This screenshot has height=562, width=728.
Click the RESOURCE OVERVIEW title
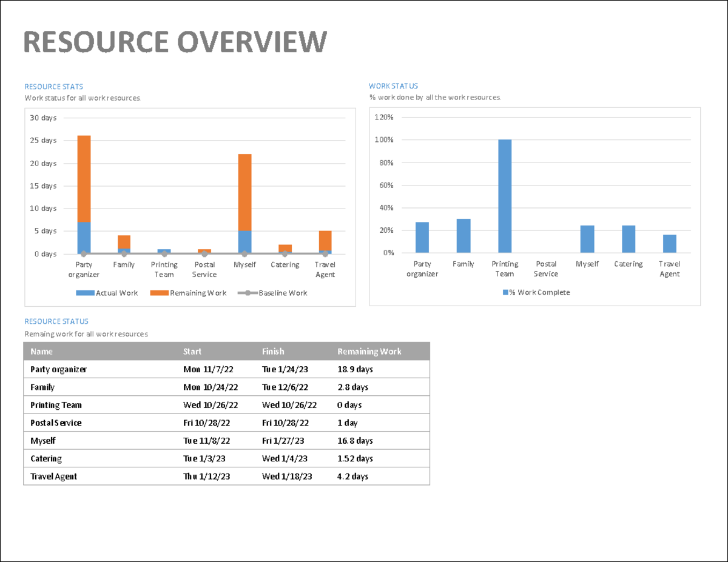click(176, 41)
